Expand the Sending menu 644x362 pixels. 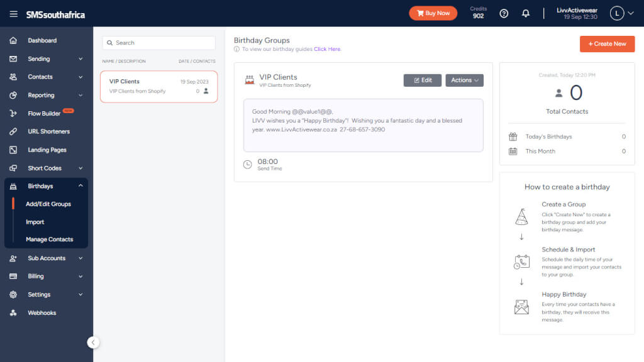[80, 59]
